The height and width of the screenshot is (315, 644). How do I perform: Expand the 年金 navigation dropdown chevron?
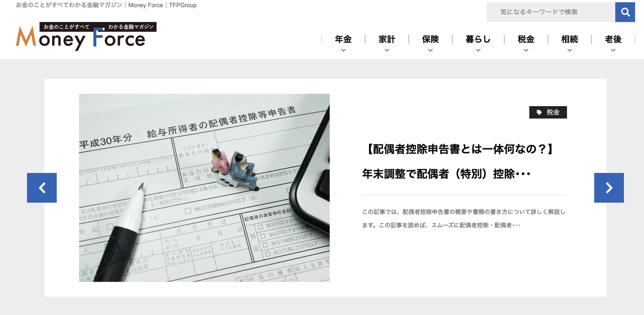tap(343, 50)
